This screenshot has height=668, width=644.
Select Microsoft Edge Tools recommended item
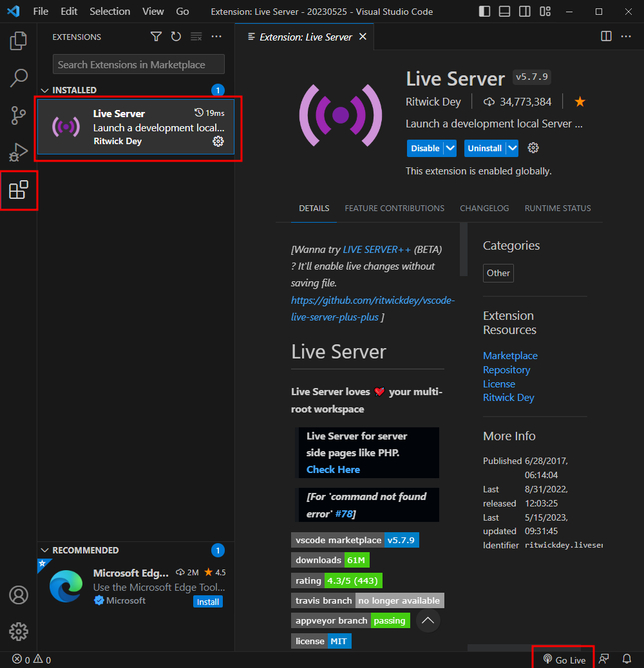click(x=135, y=586)
